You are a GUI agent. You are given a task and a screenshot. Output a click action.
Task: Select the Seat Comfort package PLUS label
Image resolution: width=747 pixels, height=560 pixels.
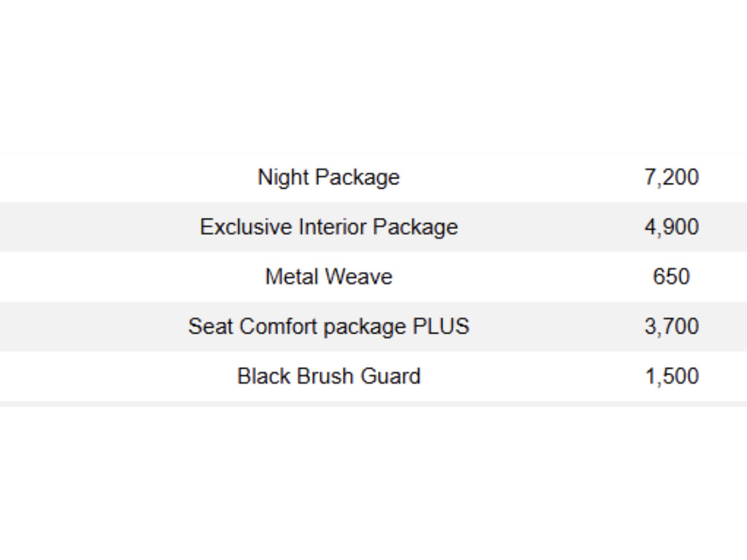click(328, 326)
